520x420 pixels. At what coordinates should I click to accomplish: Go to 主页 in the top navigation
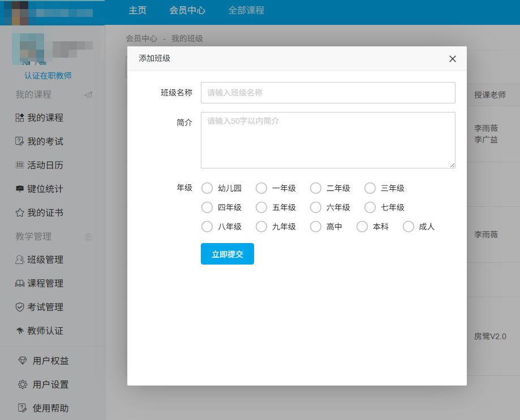(137, 10)
